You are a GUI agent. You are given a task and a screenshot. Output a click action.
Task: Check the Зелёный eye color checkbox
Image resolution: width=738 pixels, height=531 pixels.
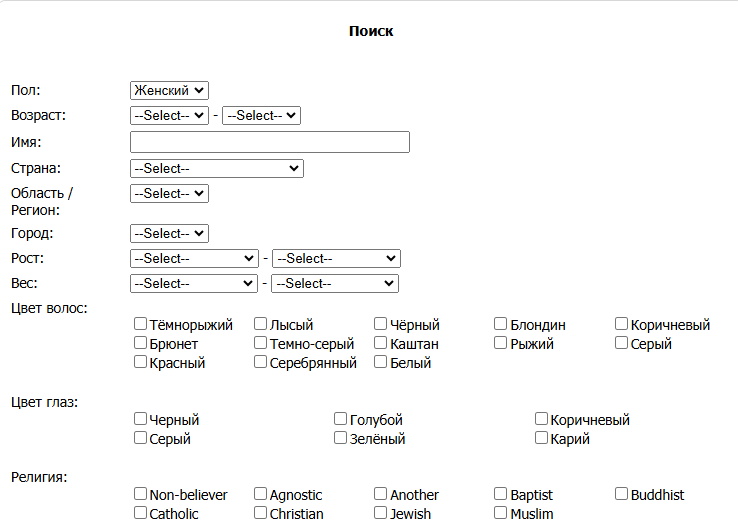(341, 438)
